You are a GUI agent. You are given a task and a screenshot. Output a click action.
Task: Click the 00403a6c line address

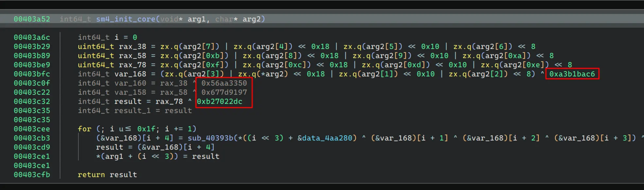(x=32, y=37)
